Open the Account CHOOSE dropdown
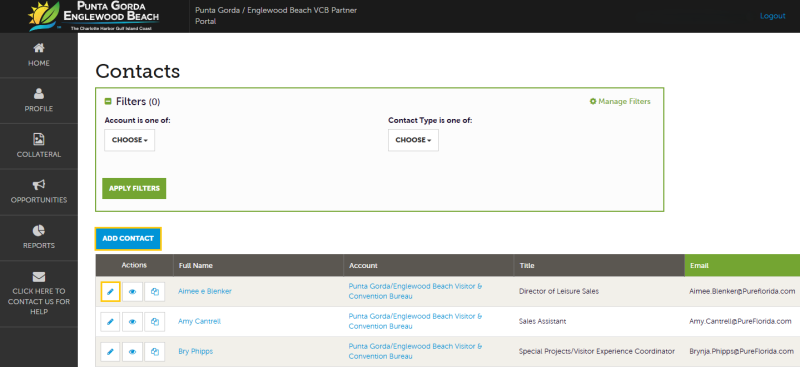This screenshot has width=800, height=367. [130, 140]
